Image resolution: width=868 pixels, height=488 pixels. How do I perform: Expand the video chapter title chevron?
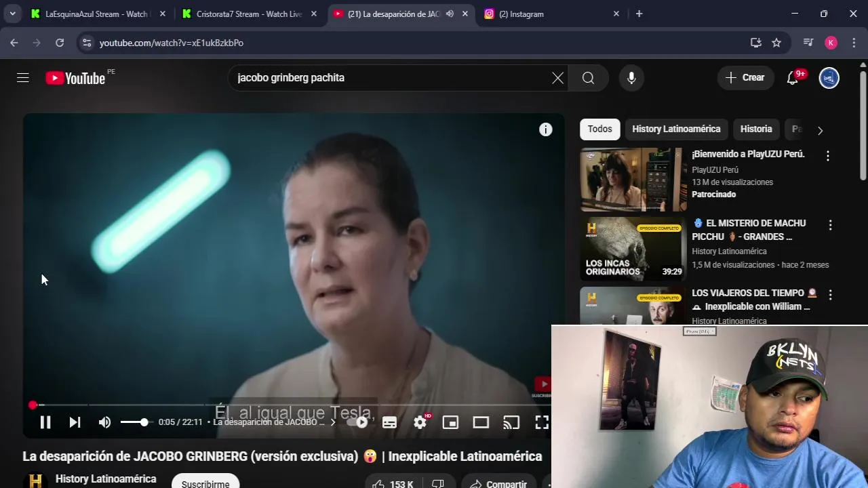click(x=332, y=422)
